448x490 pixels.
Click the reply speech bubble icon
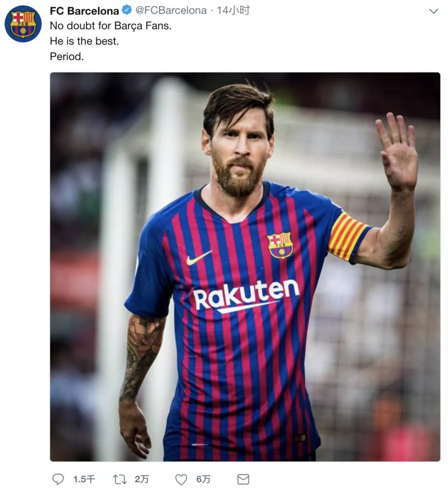point(58,479)
